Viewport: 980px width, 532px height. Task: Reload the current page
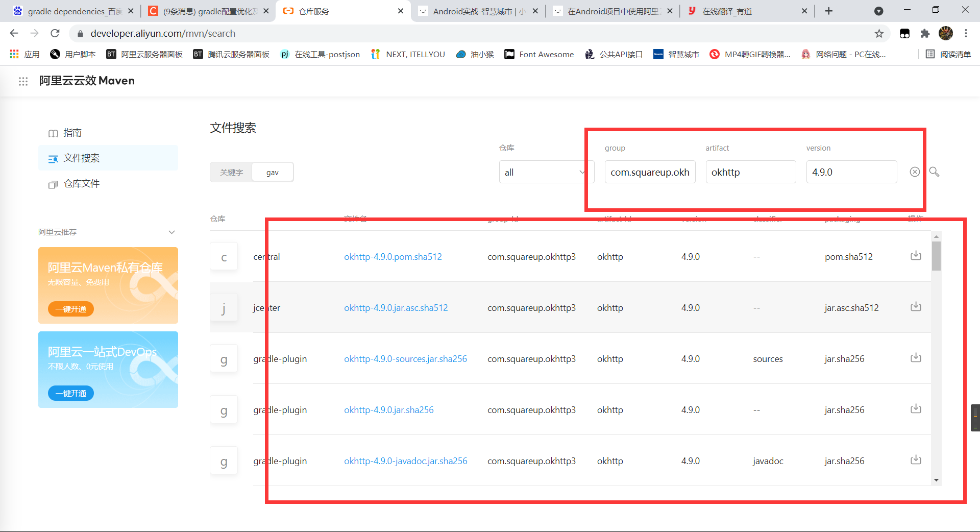coord(55,34)
